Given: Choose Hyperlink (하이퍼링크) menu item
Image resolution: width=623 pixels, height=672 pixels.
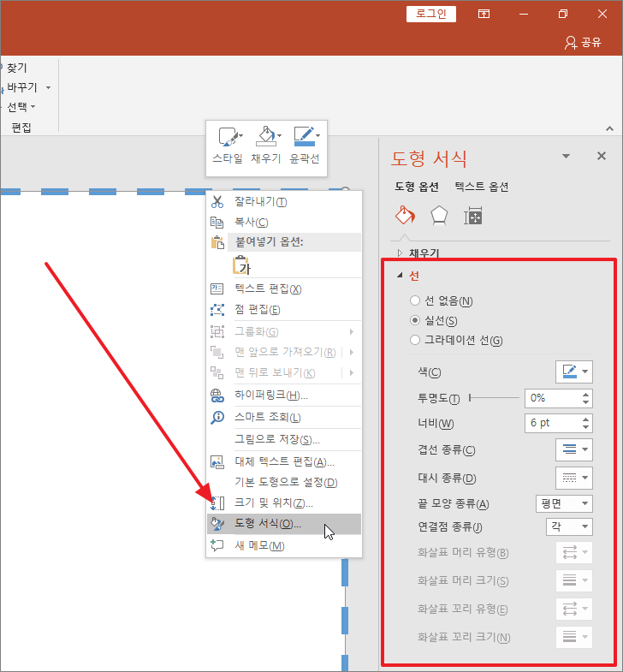Looking at the screenshot, I should 284,395.
